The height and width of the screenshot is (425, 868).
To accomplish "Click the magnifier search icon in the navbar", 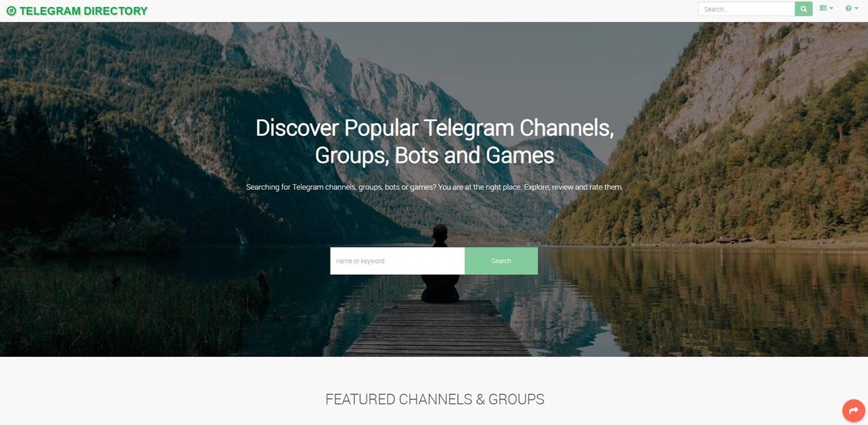I will 804,9.
